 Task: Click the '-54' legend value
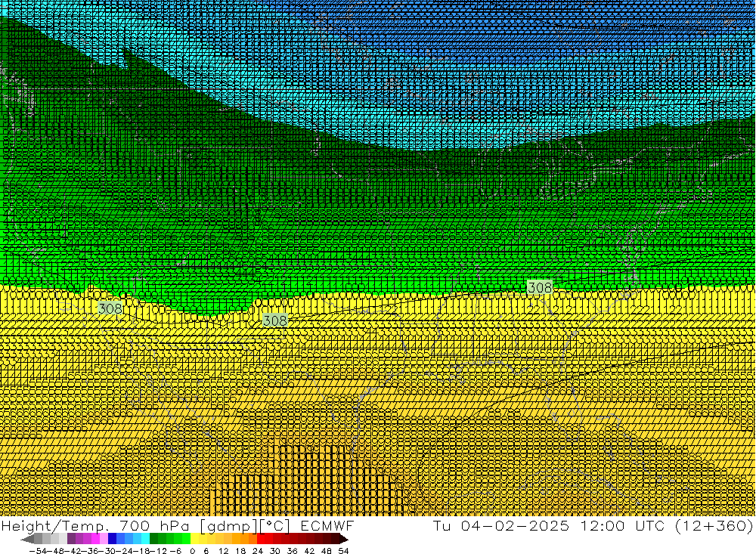(x=38, y=551)
